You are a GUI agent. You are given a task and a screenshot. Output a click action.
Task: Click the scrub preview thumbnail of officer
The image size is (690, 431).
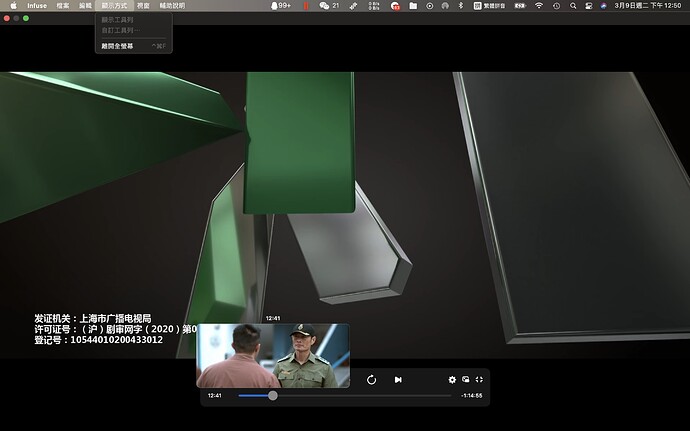point(273,356)
